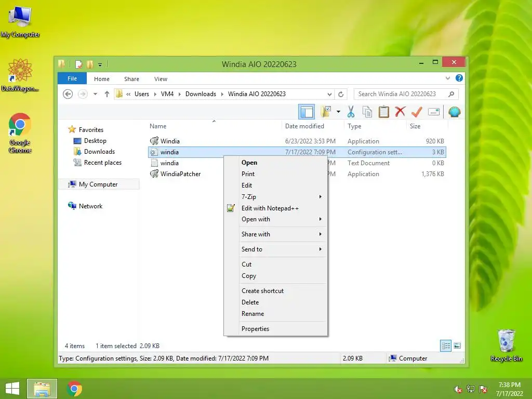Select Network in the navigation pane
Image resolution: width=532 pixels, height=399 pixels.
point(90,206)
